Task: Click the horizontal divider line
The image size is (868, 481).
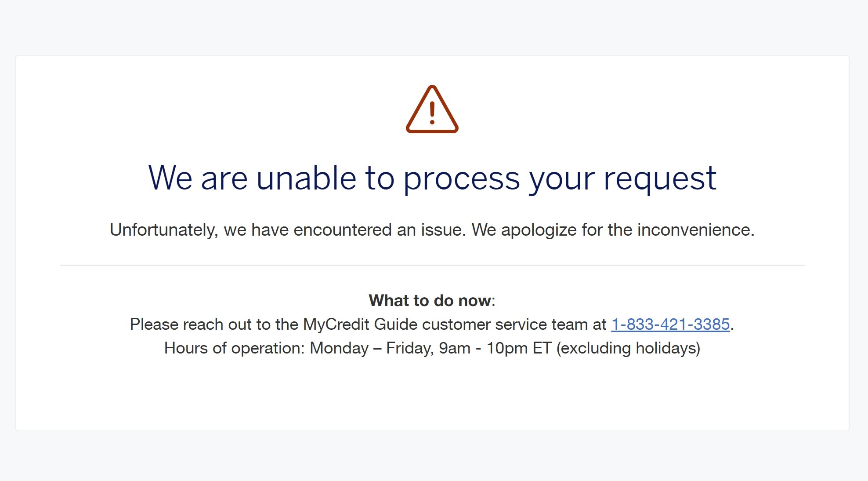Action: pyautogui.click(x=432, y=265)
